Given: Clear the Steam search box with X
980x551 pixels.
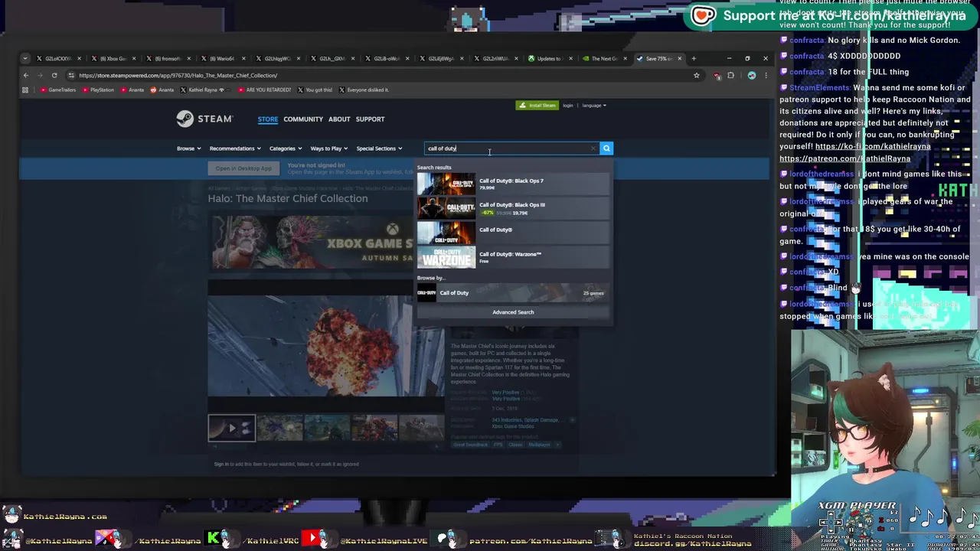Looking at the screenshot, I should point(593,148).
